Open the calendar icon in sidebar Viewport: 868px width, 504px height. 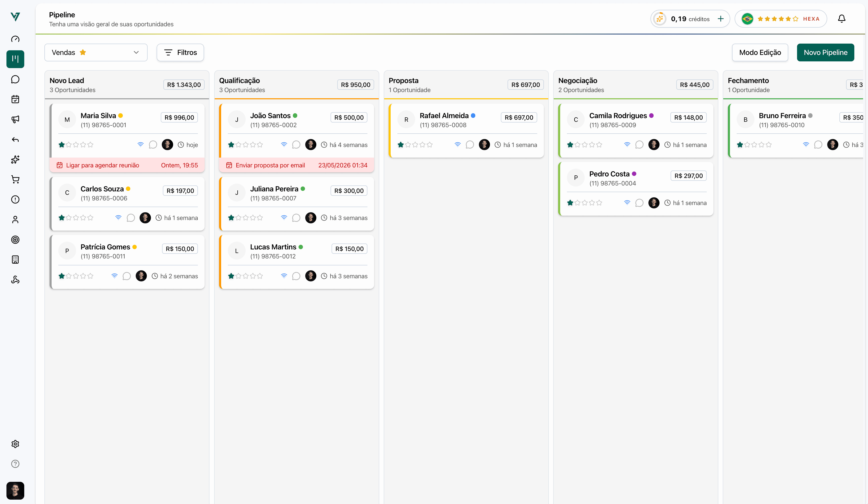point(15,99)
